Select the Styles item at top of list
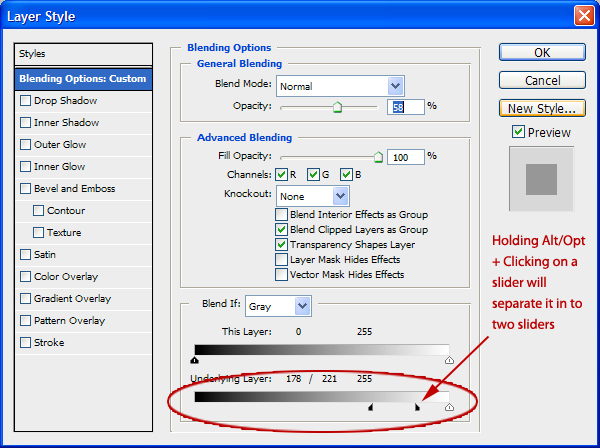The image size is (600, 448). point(84,53)
